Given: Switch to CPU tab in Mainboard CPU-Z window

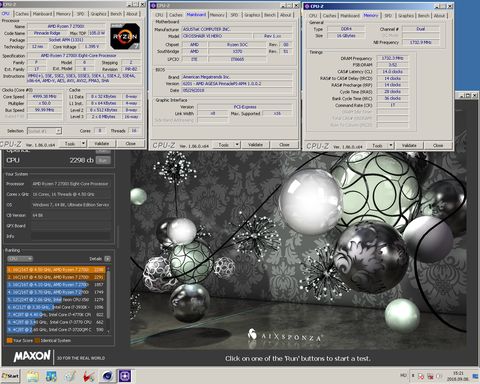Looking at the screenshot, I should point(159,15).
